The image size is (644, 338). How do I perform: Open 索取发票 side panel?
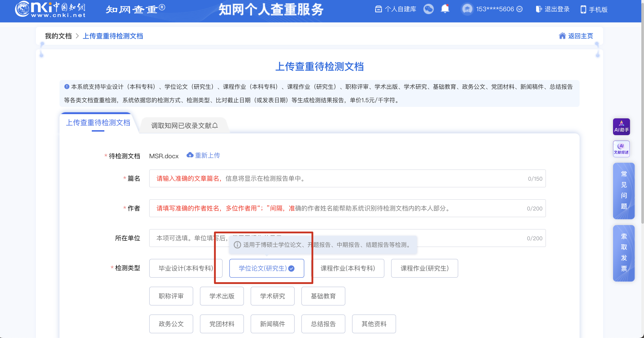[x=624, y=253]
